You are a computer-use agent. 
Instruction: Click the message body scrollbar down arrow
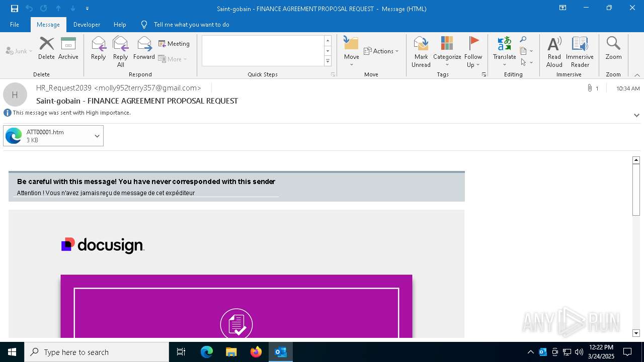[x=636, y=333]
